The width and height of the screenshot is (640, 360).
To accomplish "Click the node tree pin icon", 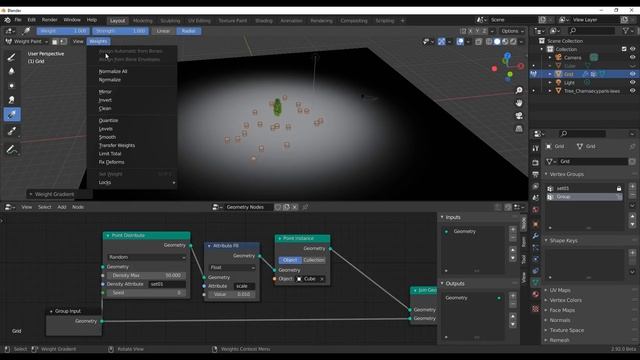I will pyautogui.click(x=305, y=207).
